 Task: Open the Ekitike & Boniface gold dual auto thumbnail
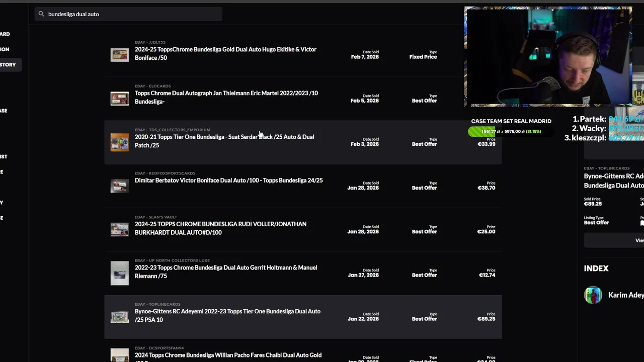click(120, 54)
